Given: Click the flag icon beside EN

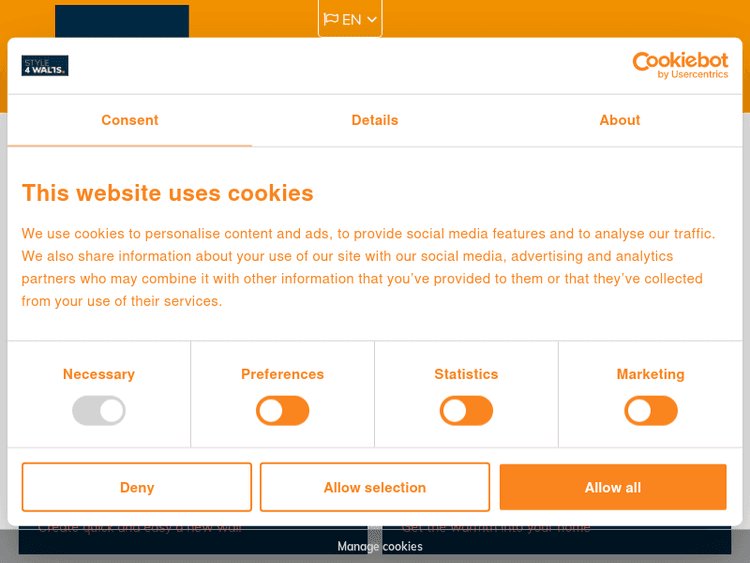Looking at the screenshot, I should tap(331, 19).
